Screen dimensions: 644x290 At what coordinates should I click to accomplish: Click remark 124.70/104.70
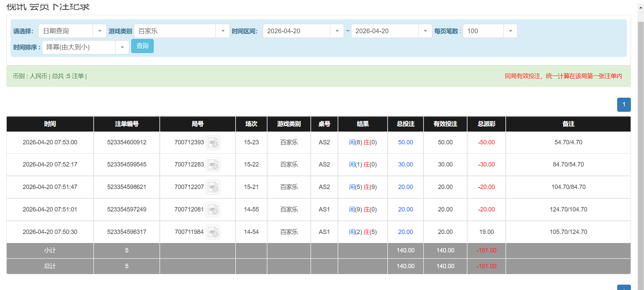click(x=568, y=209)
